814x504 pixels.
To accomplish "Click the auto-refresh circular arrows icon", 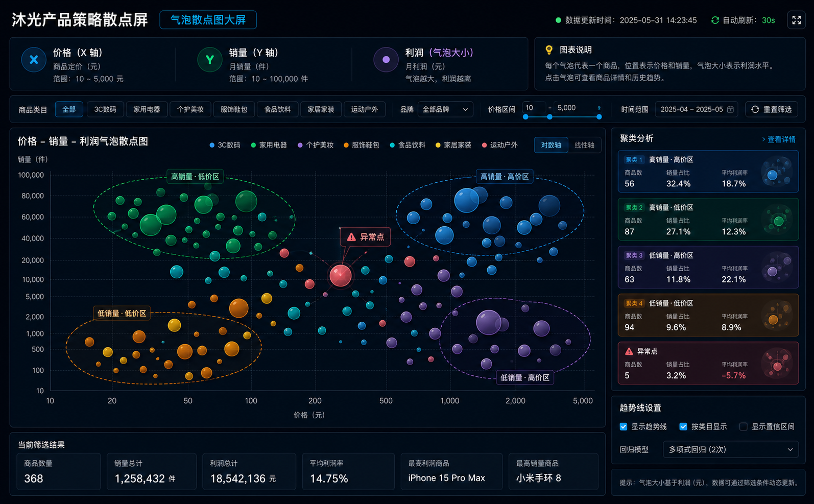I will (715, 20).
